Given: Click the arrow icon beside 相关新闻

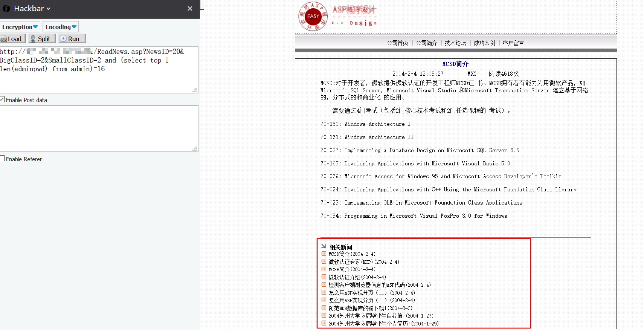Looking at the screenshot, I should coord(324,246).
